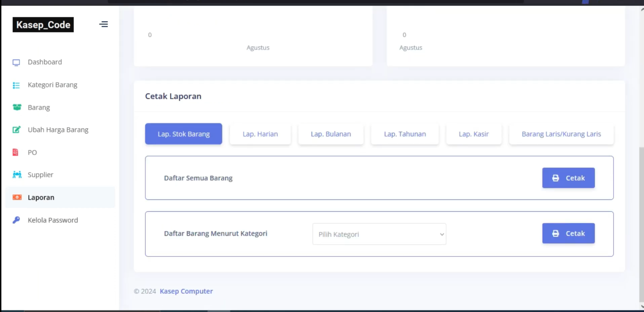Click Cetak button for Daftar Semua Barang
Screen dimensions: 644x312
pos(568,178)
